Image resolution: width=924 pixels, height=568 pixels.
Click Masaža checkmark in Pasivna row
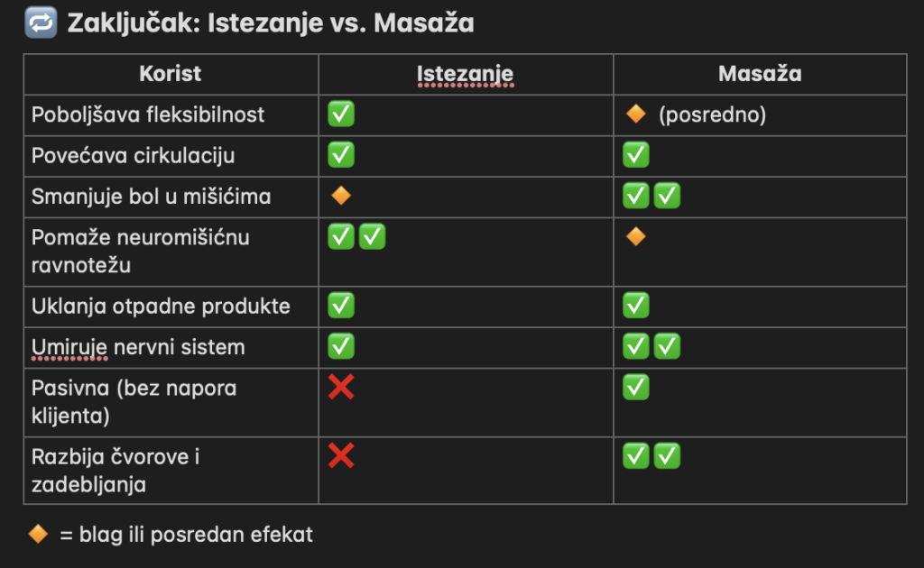[636, 388]
